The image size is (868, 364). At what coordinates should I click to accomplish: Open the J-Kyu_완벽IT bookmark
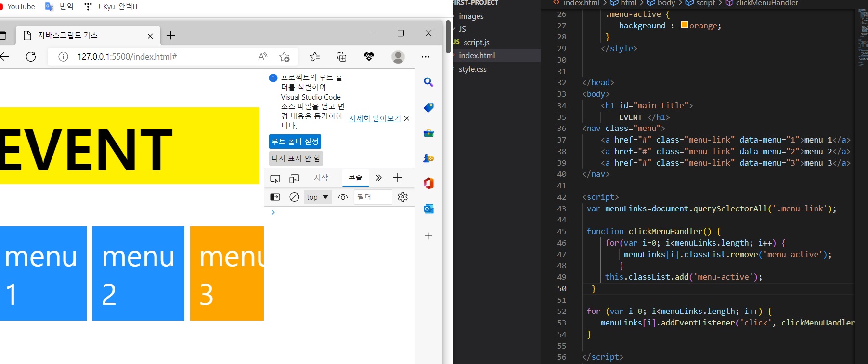point(111,7)
